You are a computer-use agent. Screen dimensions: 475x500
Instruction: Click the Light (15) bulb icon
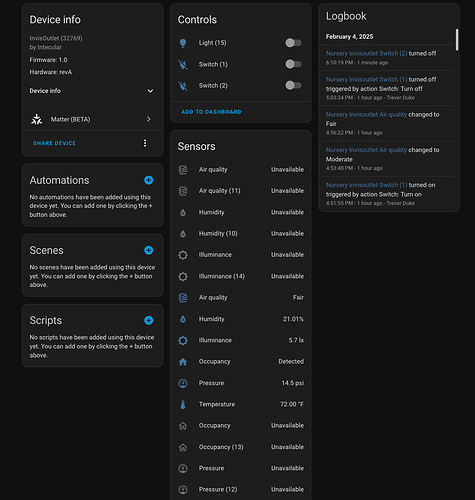click(183, 43)
